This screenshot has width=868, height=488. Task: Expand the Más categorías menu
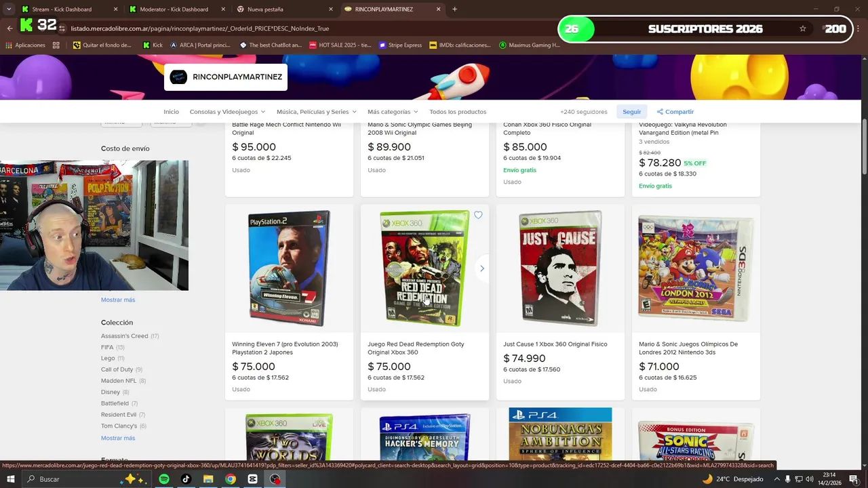coord(393,112)
